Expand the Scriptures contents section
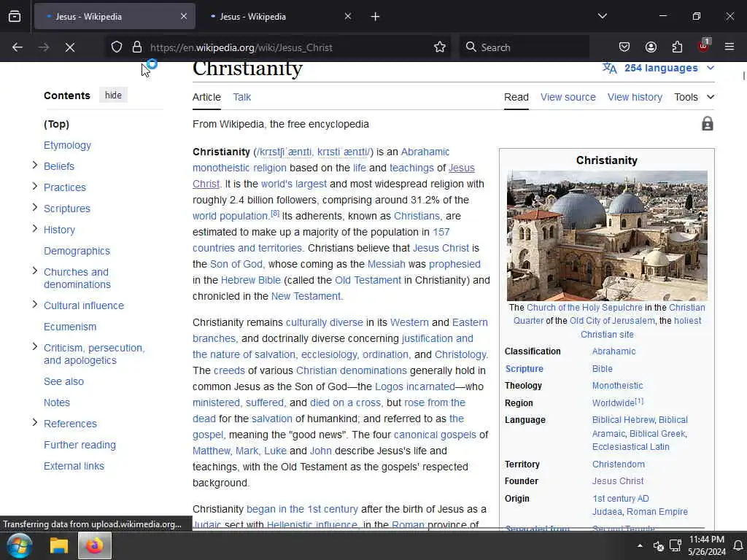The height and width of the screenshot is (560, 747). (x=35, y=208)
